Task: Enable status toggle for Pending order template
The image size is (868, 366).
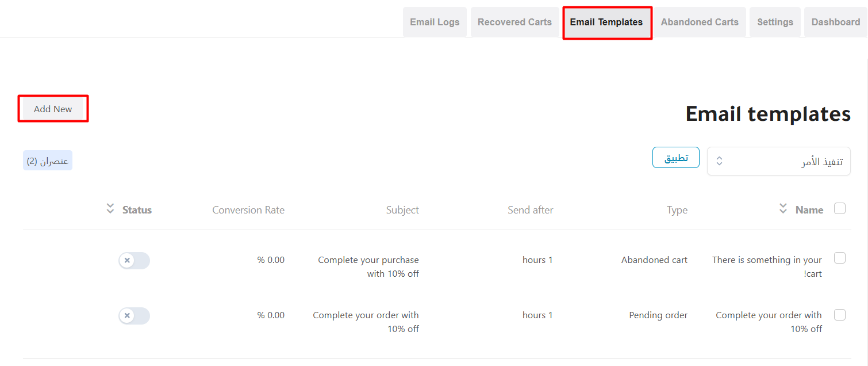Action: pyautogui.click(x=134, y=316)
